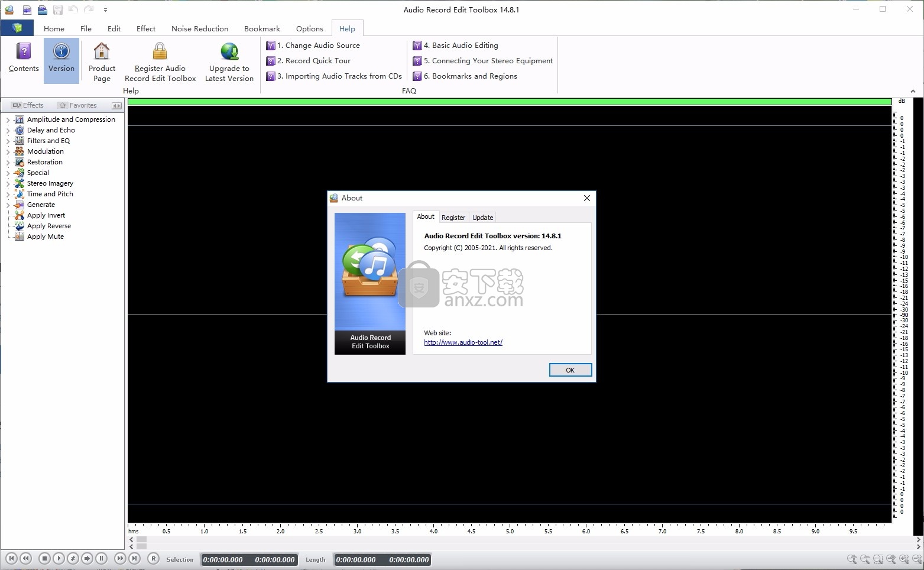Open the Noise Reduction ribbon tab
This screenshot has width=924, height=570.
point(200,28)
